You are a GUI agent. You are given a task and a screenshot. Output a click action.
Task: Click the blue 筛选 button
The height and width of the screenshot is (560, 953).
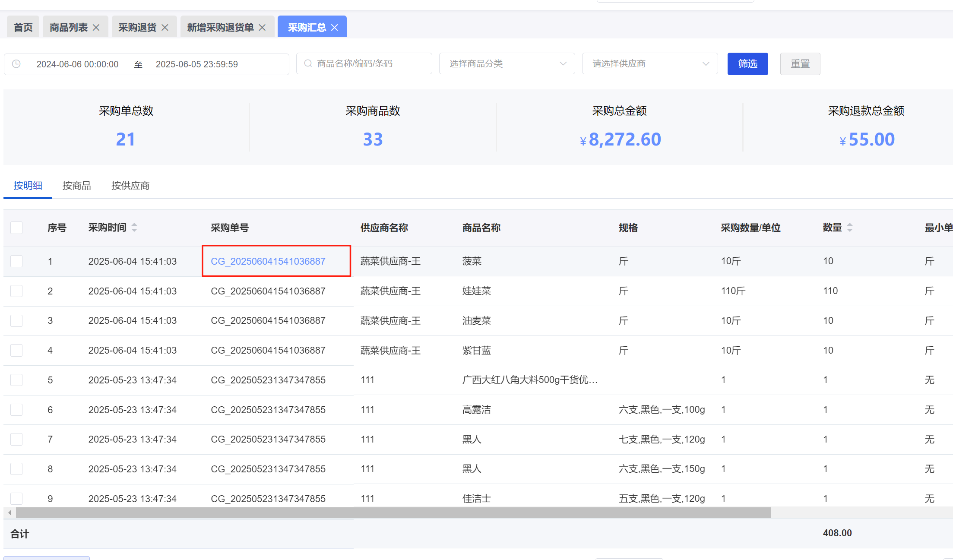(747, 64)
